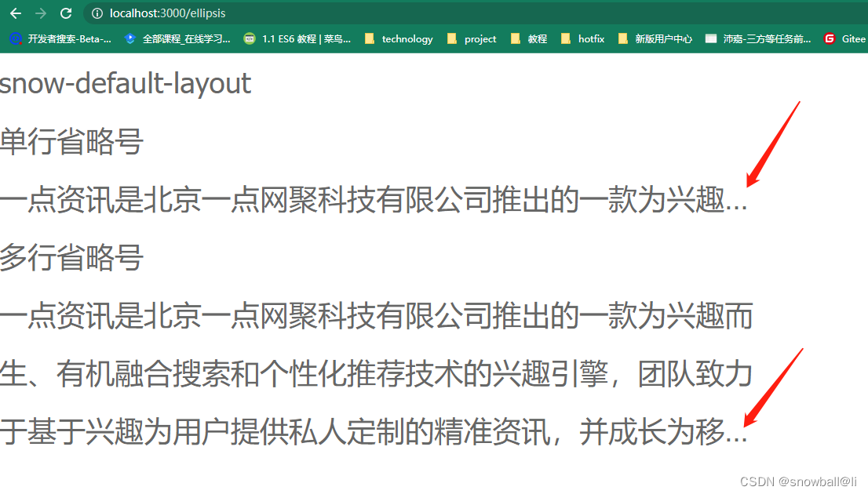Open the 1.1 ES6 教程 bookmark
Image resolution: width=868 pixels, height=494 pixels.
[297, 38]
